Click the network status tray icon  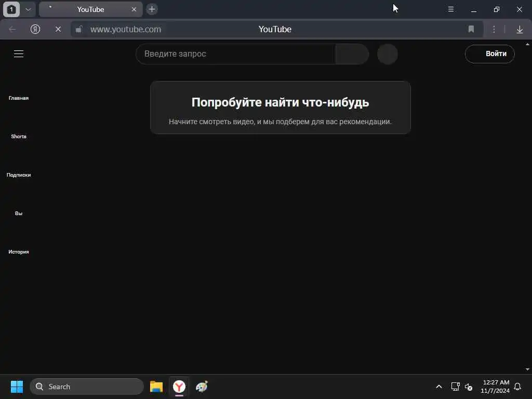pyautogui.click(x=455, y=387)
